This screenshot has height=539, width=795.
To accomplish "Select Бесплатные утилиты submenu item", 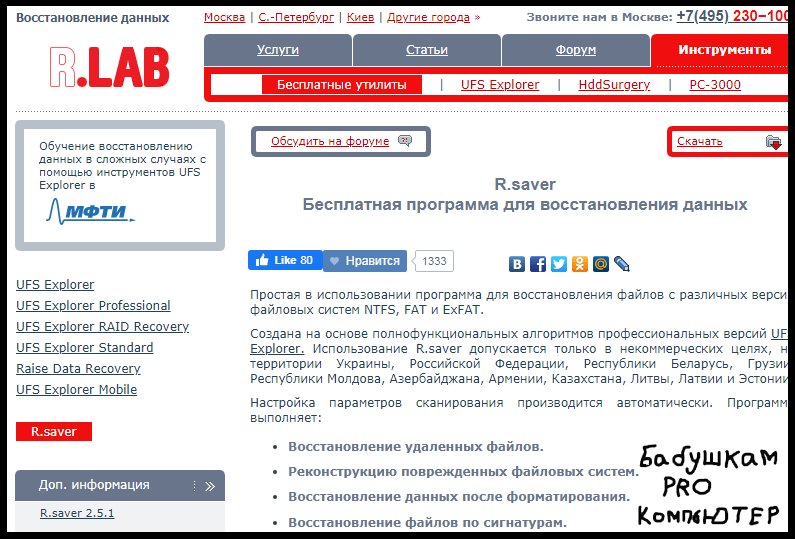I will coord(342,85).
